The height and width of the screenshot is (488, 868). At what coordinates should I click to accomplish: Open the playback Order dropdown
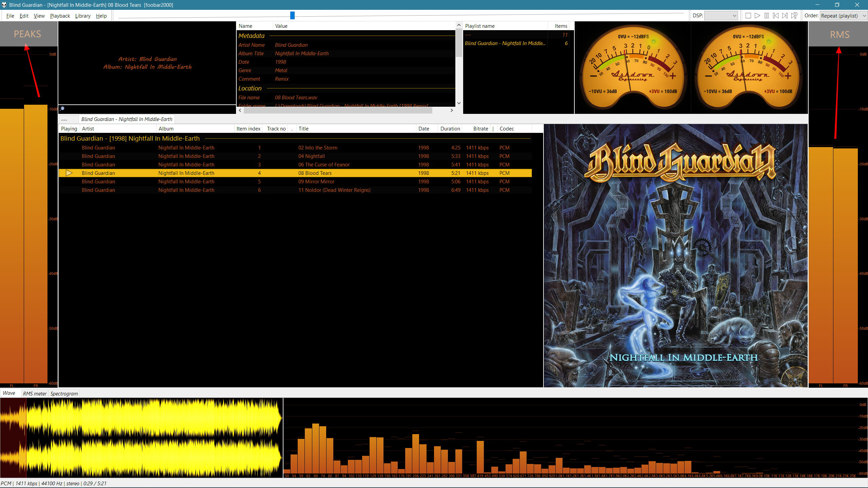tap(843, 16)
